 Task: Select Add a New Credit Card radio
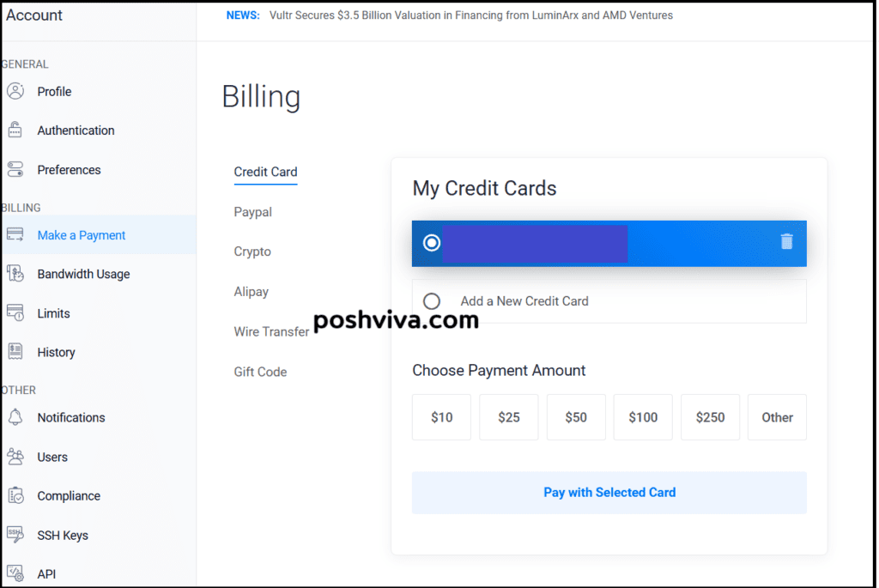click(x=432, y=301)
